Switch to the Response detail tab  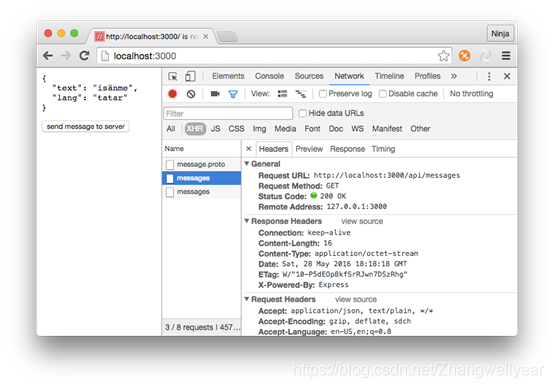347,149
